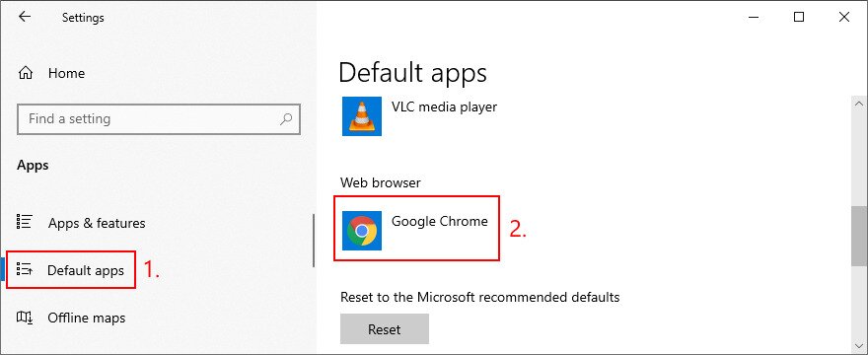Go back using the Settings back arrow
The height and width of the screenshot is (355, 868).
(x=25, y=17)
